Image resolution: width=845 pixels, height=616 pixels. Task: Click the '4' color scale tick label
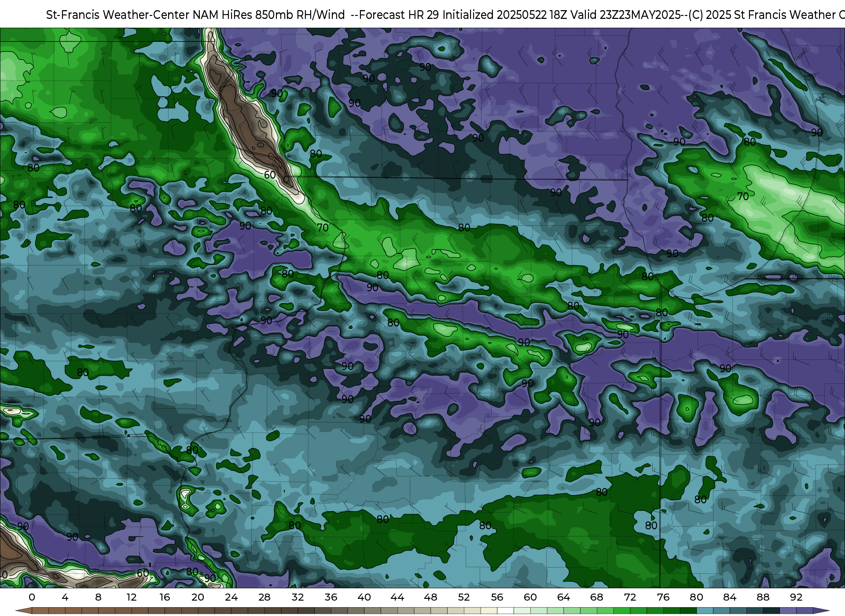pyautogui.click(x=65, y=597)
